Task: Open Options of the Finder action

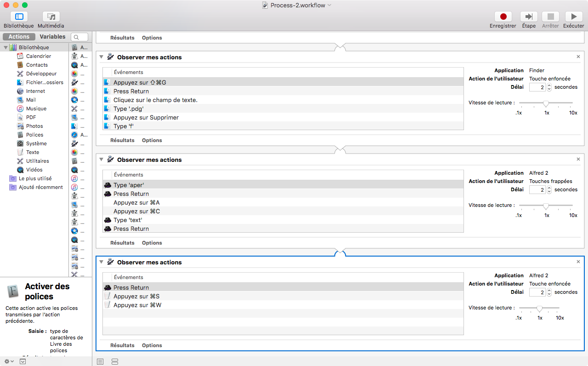Action: click(x=152, y=140)
